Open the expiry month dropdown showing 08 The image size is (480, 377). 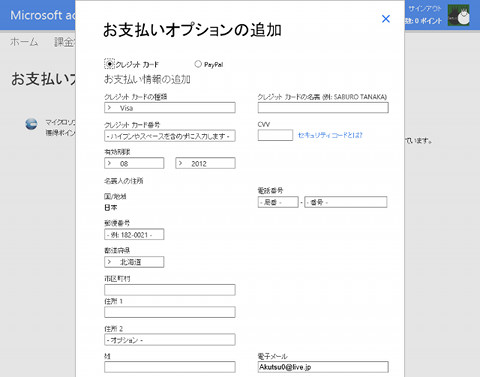tap(134, 163)
